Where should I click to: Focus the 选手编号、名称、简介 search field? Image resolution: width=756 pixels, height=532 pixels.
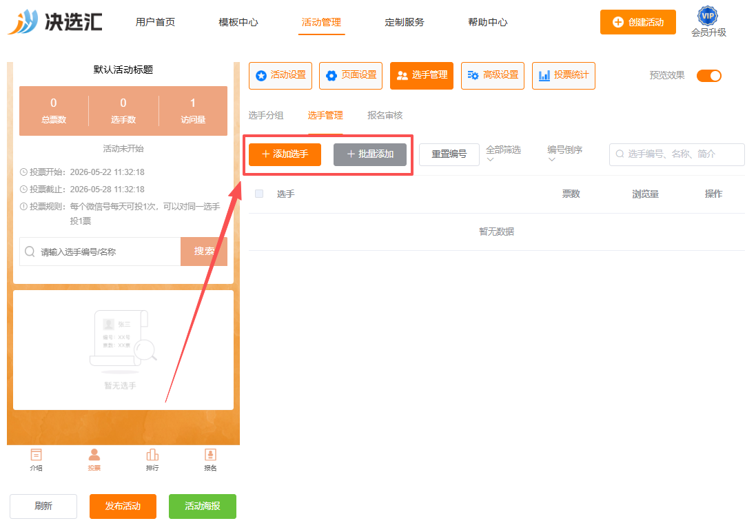pos(677,154)
